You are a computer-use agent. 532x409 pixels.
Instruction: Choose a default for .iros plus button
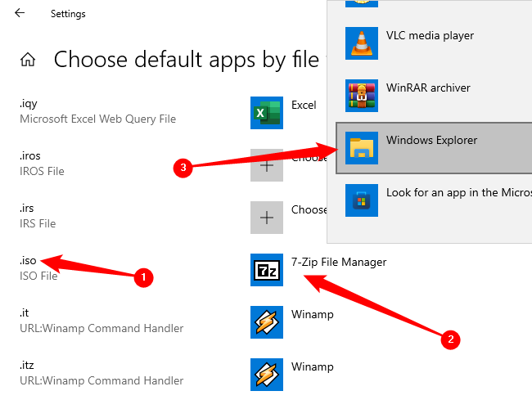[x=266, y=165]
